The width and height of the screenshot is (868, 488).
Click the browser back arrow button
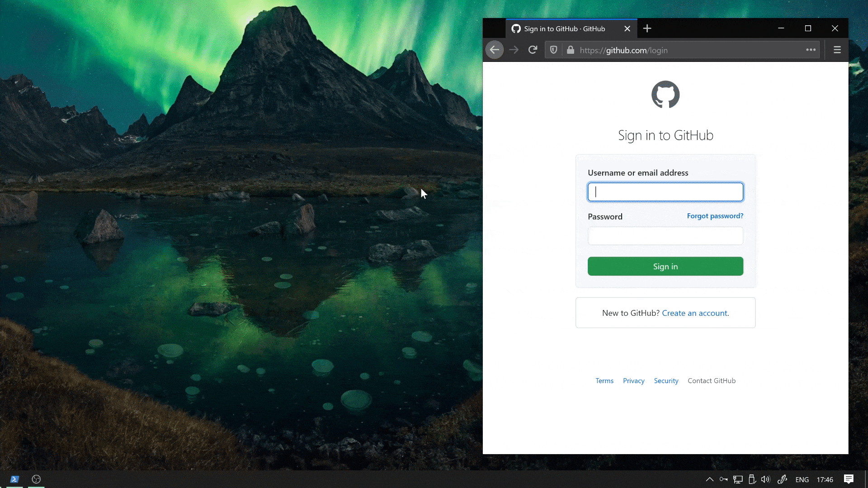pyautogui.click(x=494, y=50)
